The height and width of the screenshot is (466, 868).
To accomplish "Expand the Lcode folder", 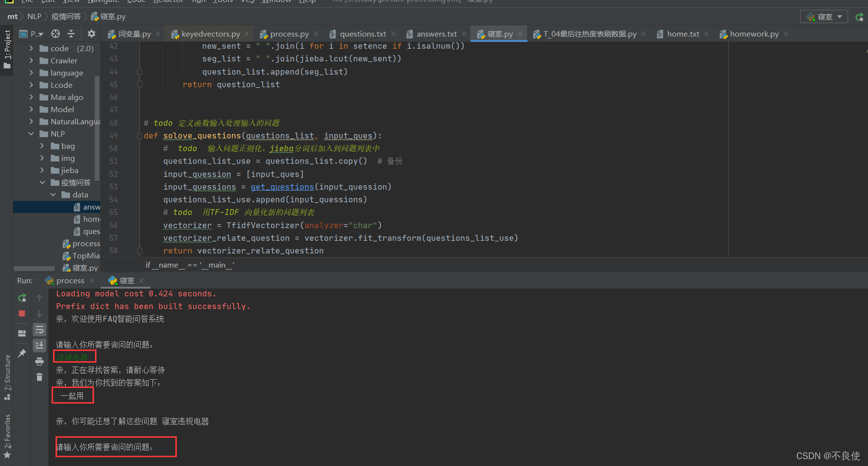I will pyautogui.click(x=31, y=85).
